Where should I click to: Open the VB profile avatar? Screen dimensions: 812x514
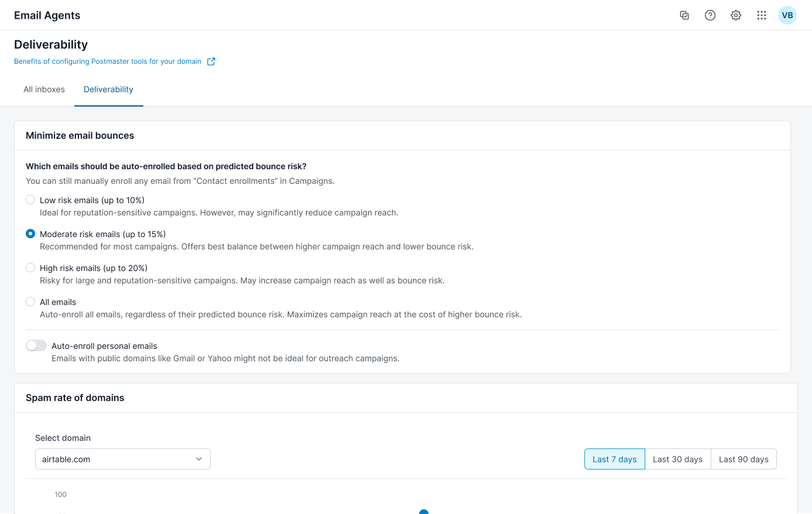[787, 15]
